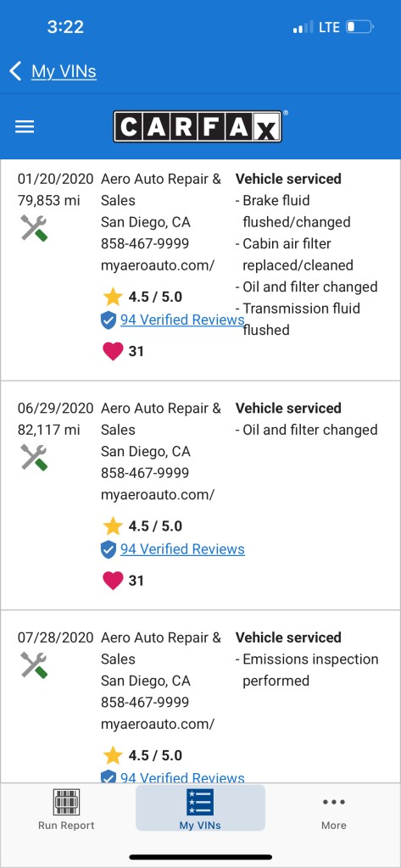This screenshot has height=868, width=401.
Task: Open the More tab
Action: click(334, 810)
